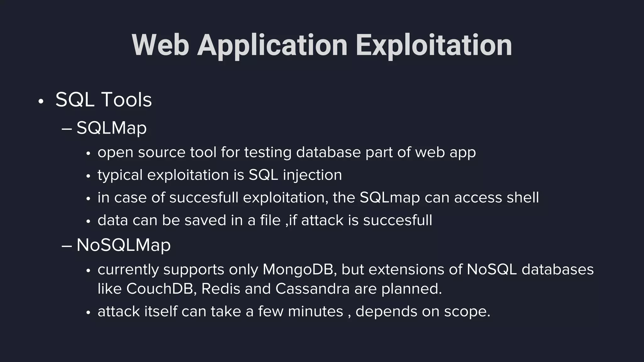Viewport: 644px width, 362px height.
Task: Click the CouchDB, Redis and Cassandra line
Action: (269, 289)
